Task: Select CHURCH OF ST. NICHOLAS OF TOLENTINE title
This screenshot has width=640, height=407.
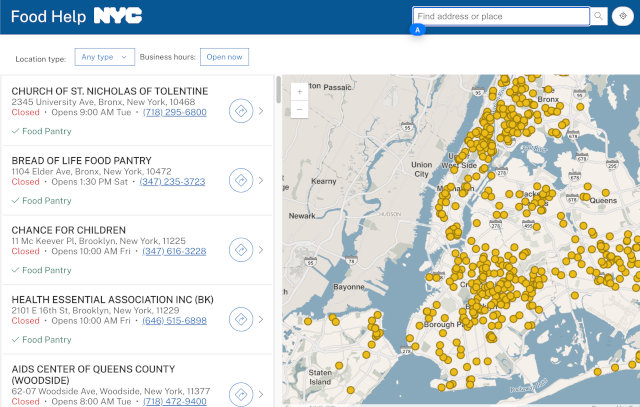Action: (x=110, y=91)
